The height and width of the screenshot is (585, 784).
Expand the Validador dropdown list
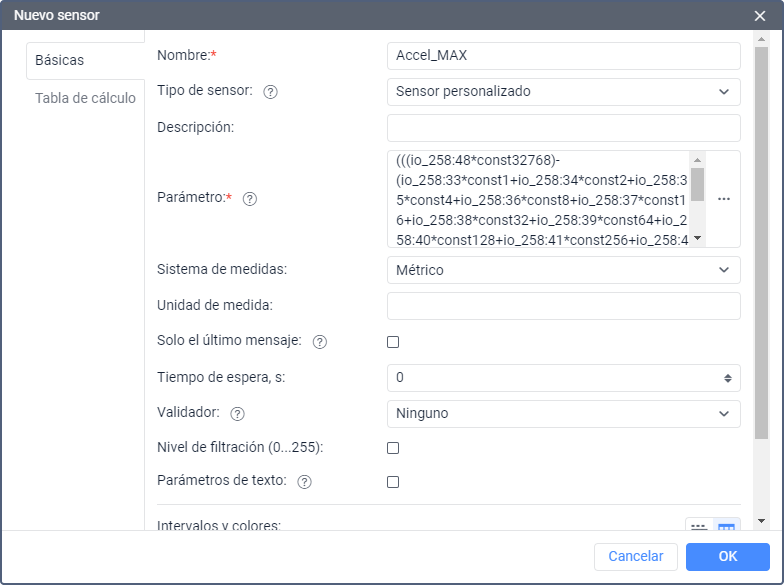[x=563, y=414]
